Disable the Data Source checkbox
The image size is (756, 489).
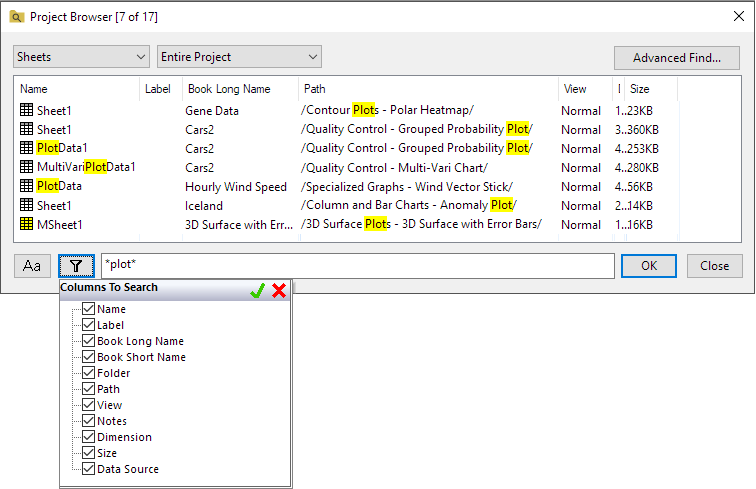pyautogui.click(x=88, y=469)
